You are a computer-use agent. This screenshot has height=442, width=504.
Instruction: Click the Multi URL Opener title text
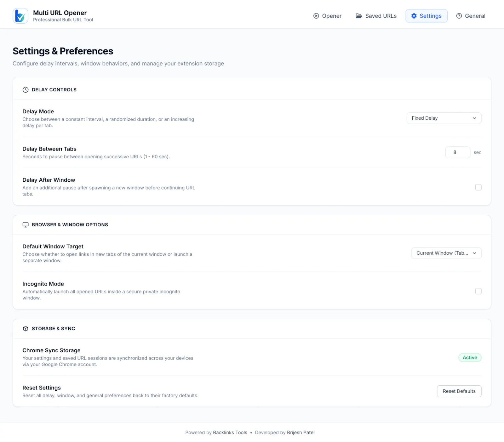coord(60,13)
